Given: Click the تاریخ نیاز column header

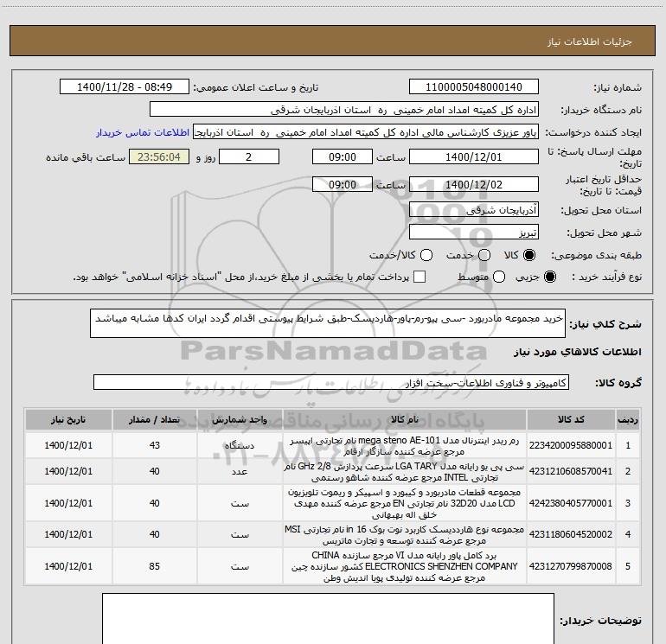Looking at the screenshot, I should pos(68,420).
